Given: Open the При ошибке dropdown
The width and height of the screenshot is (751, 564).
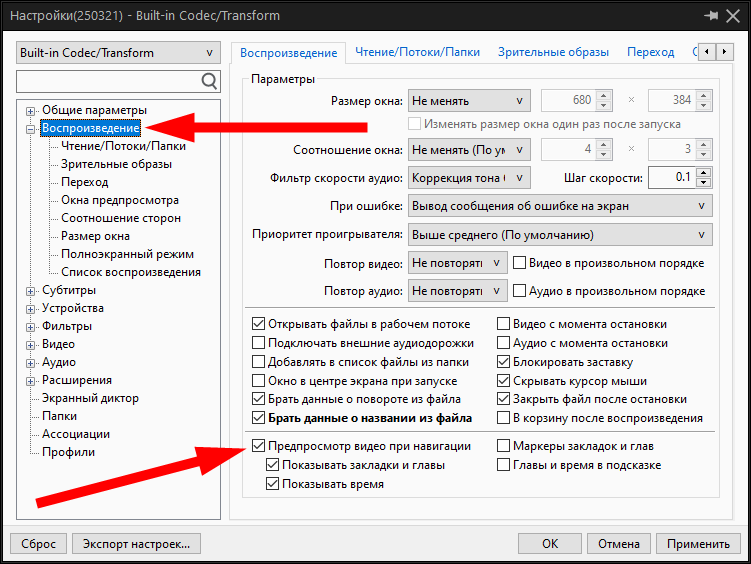Looking at the screenshot, I should (560, 206).
